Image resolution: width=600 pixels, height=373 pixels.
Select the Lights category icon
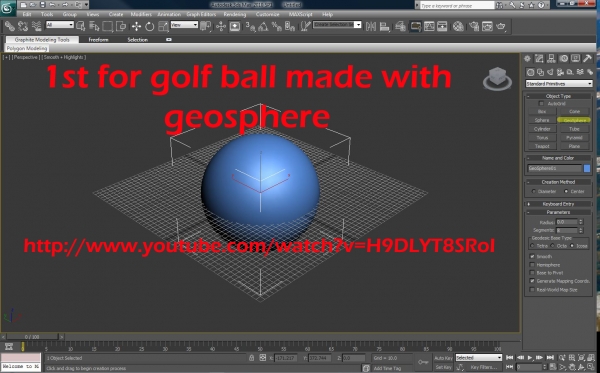(x=550, y=72)
